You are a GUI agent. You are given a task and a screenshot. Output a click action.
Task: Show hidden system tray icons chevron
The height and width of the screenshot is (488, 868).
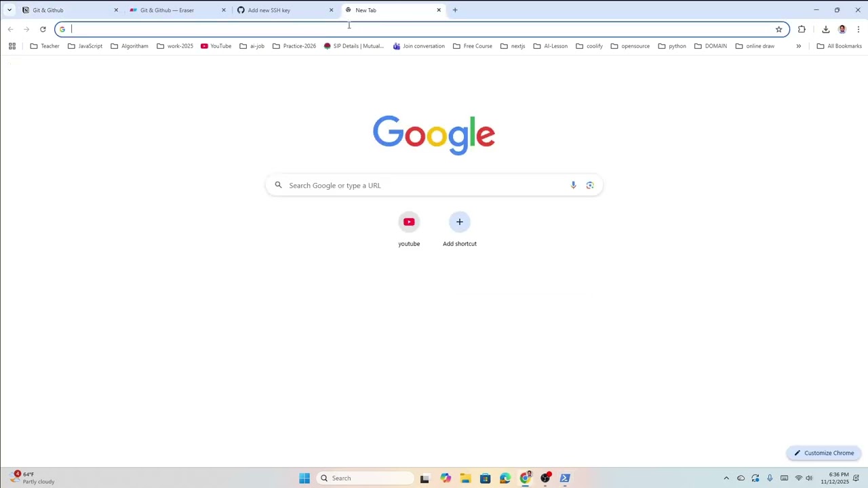(x=726, y=478)
